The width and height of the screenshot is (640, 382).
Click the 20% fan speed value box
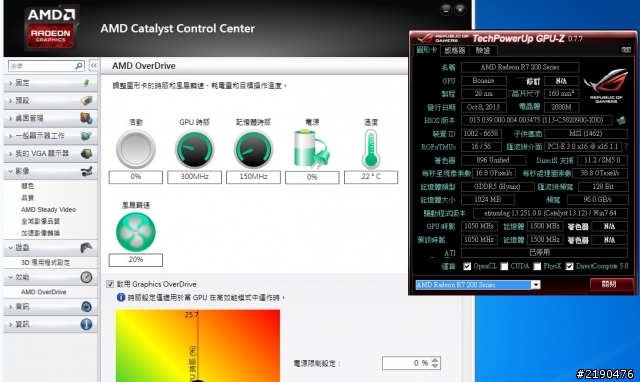[x=136, y=260]
